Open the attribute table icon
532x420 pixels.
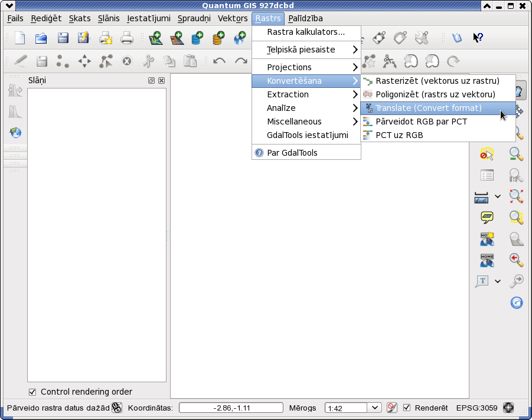487,176
